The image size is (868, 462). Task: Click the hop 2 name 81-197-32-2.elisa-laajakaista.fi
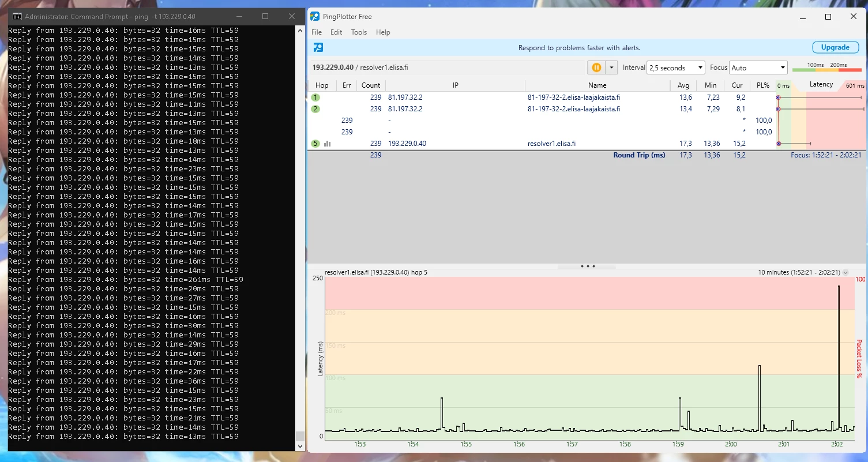pyautogui.click(x=574, y=109)
